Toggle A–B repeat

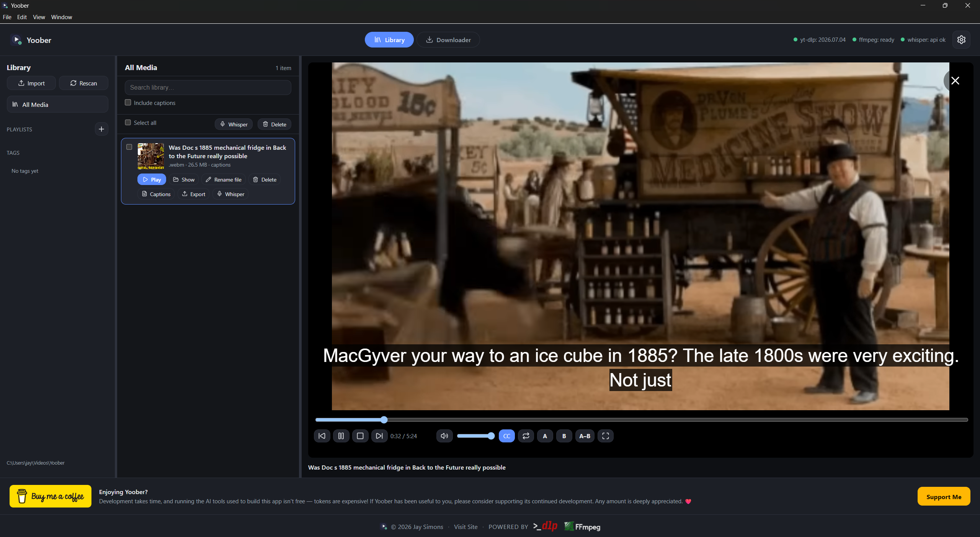click(585, 436)
